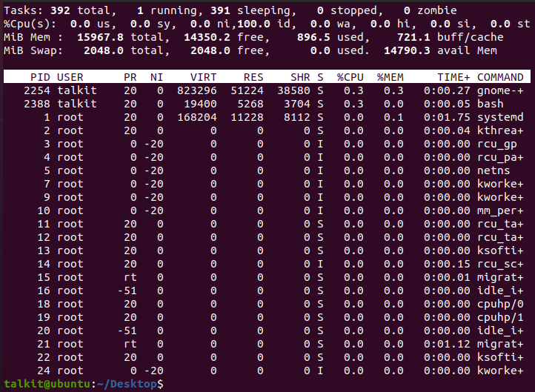Click the USER column header
Viewport: 535px width, 392px height.
coord(70,77)
